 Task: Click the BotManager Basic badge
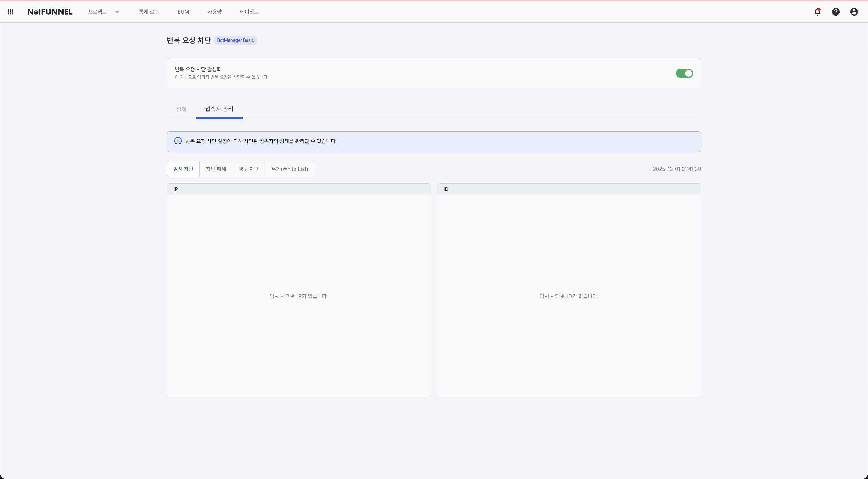pos(235,40)
